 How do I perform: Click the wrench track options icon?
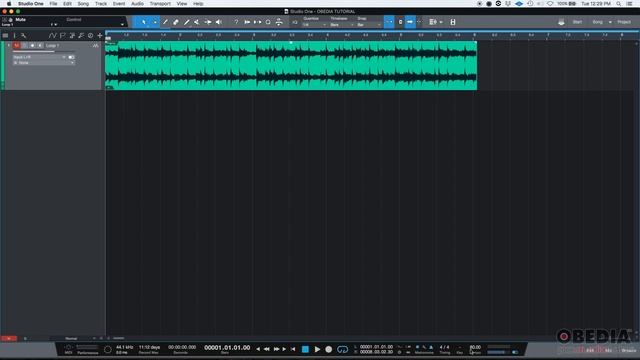coord(24,36)
